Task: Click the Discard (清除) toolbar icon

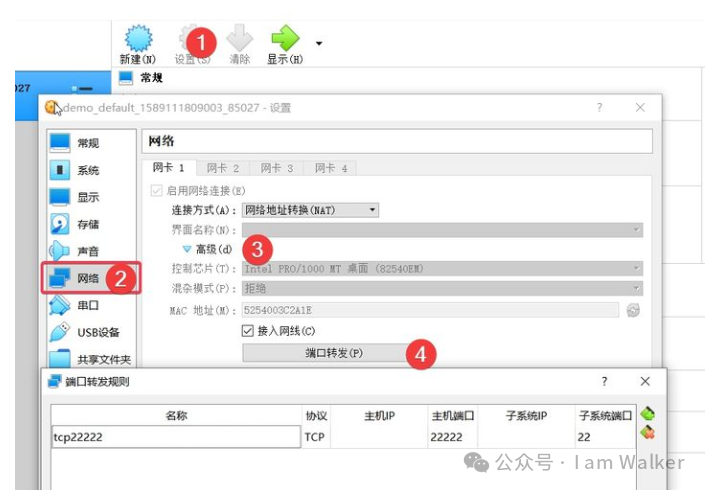Action: click(240, 38)
